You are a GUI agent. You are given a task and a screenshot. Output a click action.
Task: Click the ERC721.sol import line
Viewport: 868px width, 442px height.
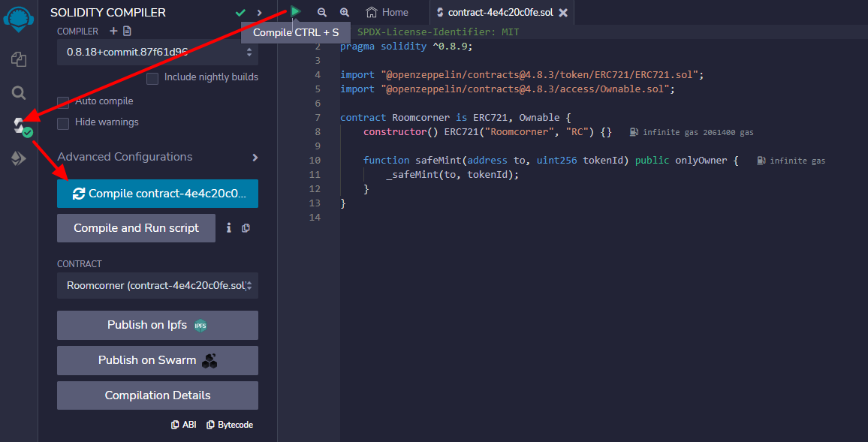[x=521, y=75]
